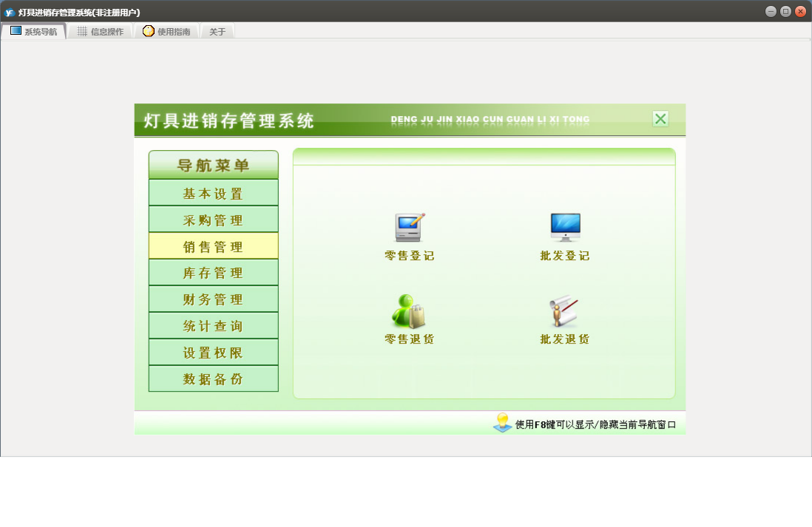
Task: Click the 导航菜单 header
Action: click(x=214, y=165)
